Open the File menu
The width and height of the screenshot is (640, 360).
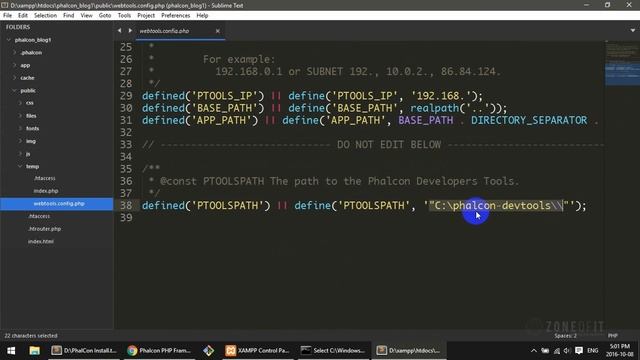pyautogui.click(x=7, y=16)
